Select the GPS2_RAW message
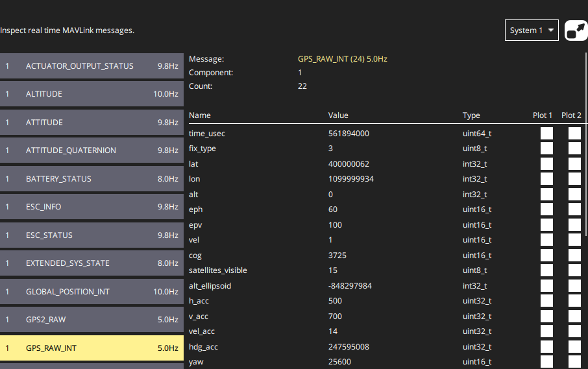Viewport: 588px width, 369px height. click(92, 320)
